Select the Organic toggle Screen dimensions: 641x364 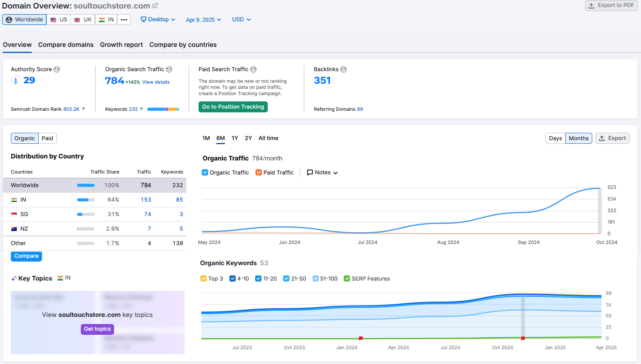[25, 138]
